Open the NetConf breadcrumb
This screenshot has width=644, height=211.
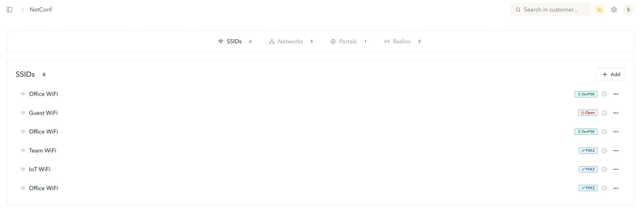point(41,10)
